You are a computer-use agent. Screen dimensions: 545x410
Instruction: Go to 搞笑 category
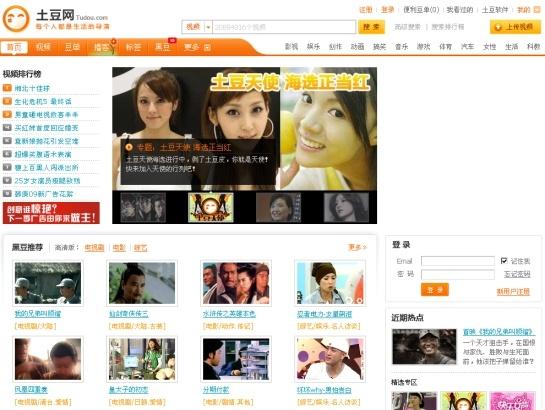pyautogui.click(x=379, y=47)
